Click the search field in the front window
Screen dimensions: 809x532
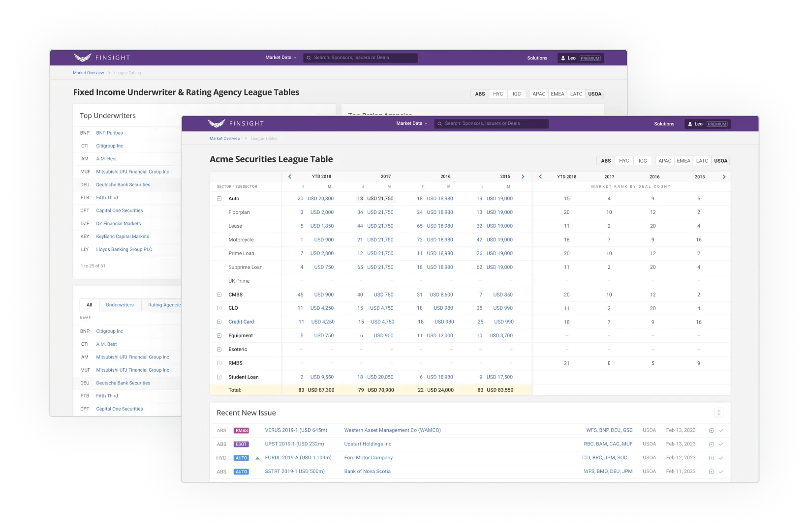(x=491, y=124)
